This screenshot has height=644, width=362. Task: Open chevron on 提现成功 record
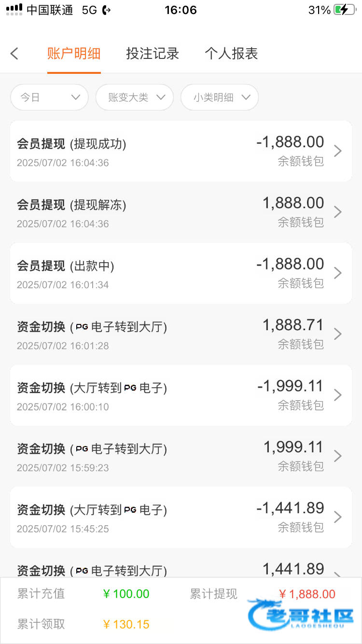tap(338, 151)
